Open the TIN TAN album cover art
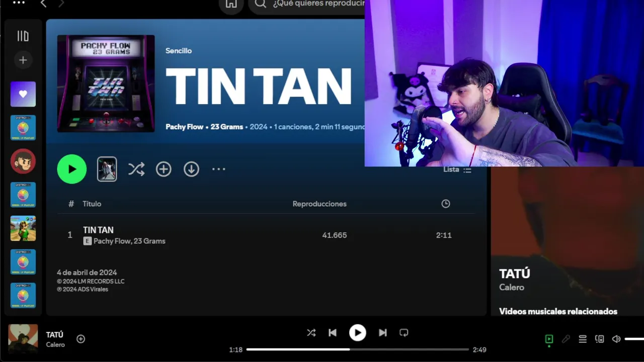This screenshot has width=644, height=362. [106, 83]
